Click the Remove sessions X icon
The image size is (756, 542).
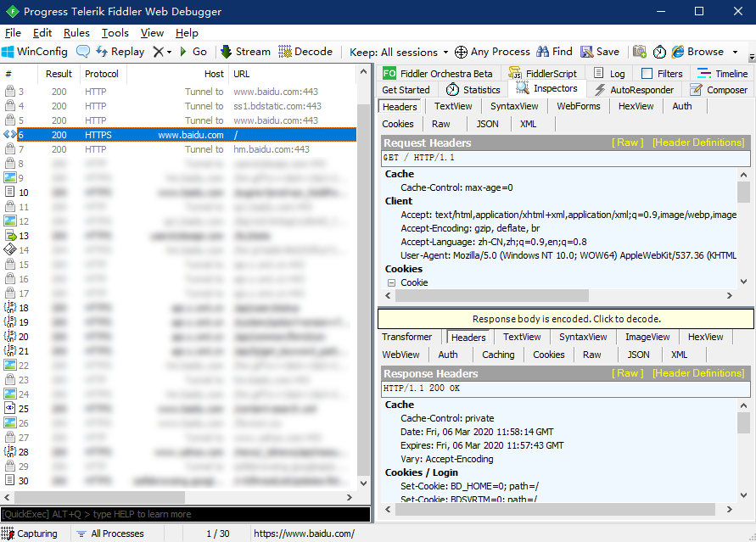[x=158, y=52]
